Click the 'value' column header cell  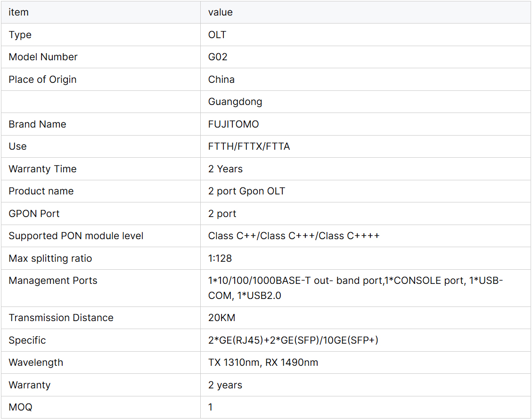[x=221, y=12]
